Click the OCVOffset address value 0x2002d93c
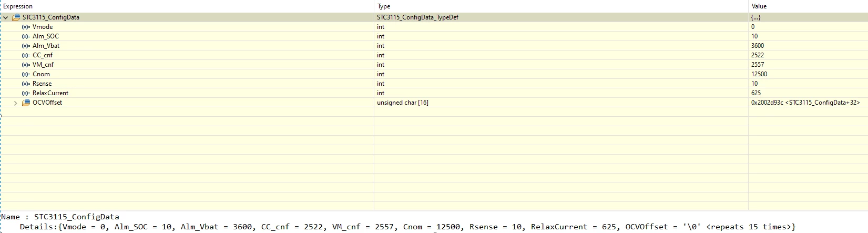 pos(805,103)
